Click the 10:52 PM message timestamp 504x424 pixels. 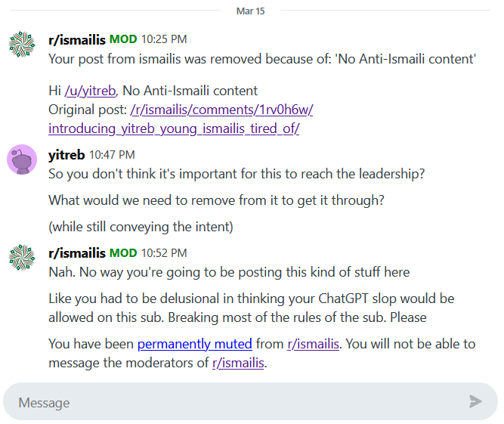point(164,252)
